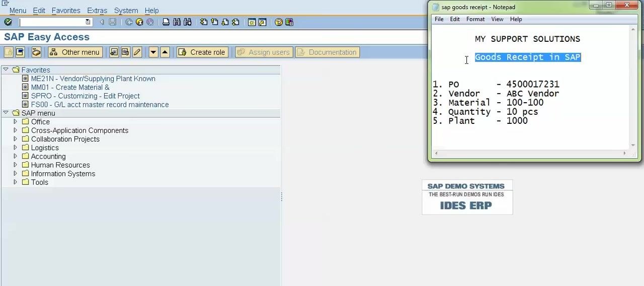Expand the Human Resources folder
Screen dimensions: 644x286
[x=15, y=165]
